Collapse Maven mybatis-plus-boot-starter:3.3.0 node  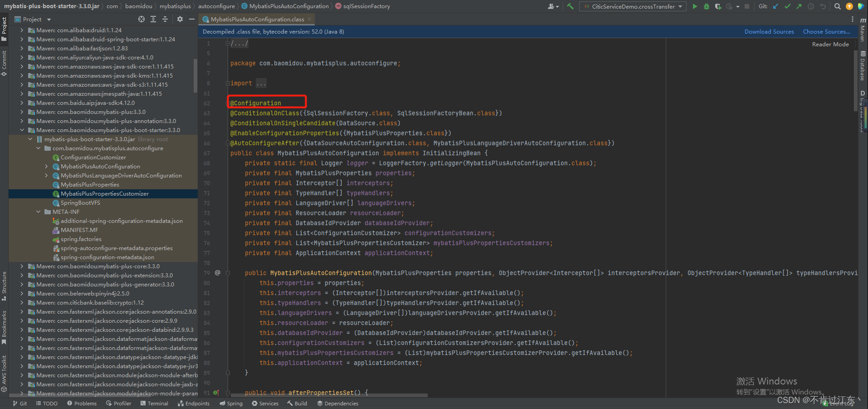22,130
